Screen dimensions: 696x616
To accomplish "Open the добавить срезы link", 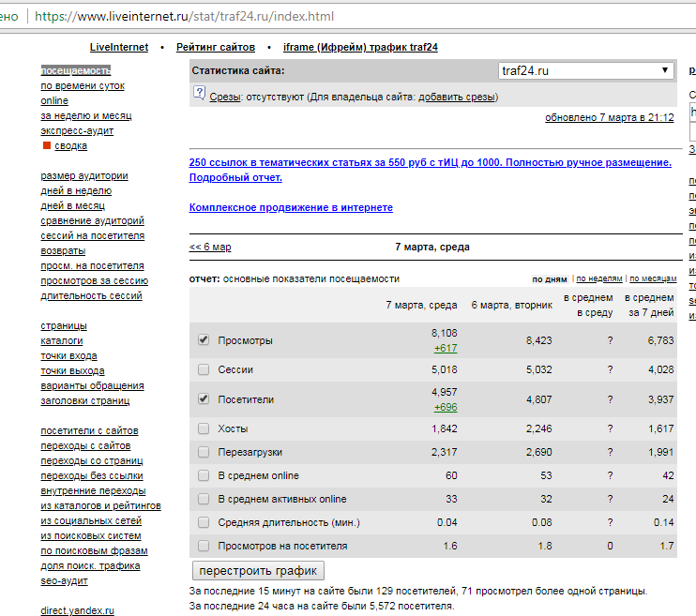I will pos(457,97).
